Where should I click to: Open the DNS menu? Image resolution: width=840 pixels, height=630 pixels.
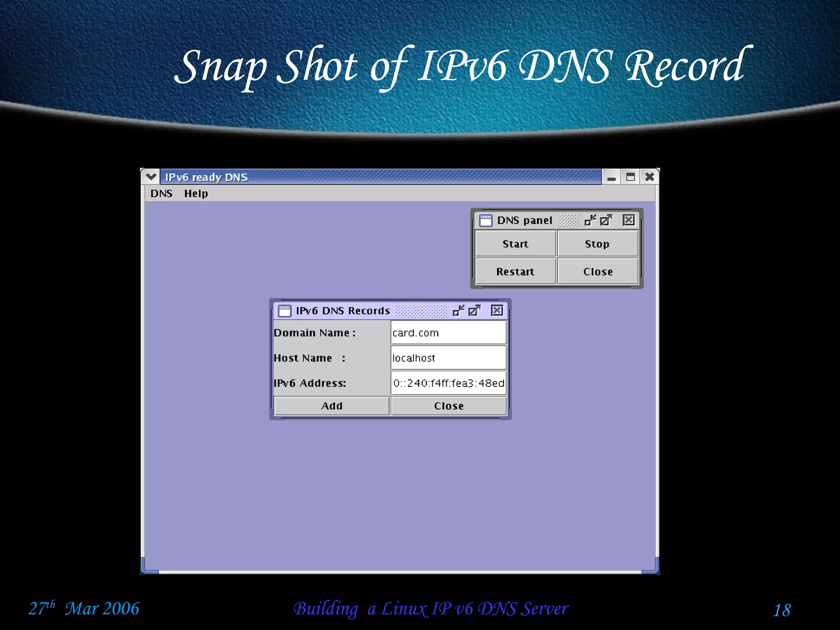pos(161,194)
